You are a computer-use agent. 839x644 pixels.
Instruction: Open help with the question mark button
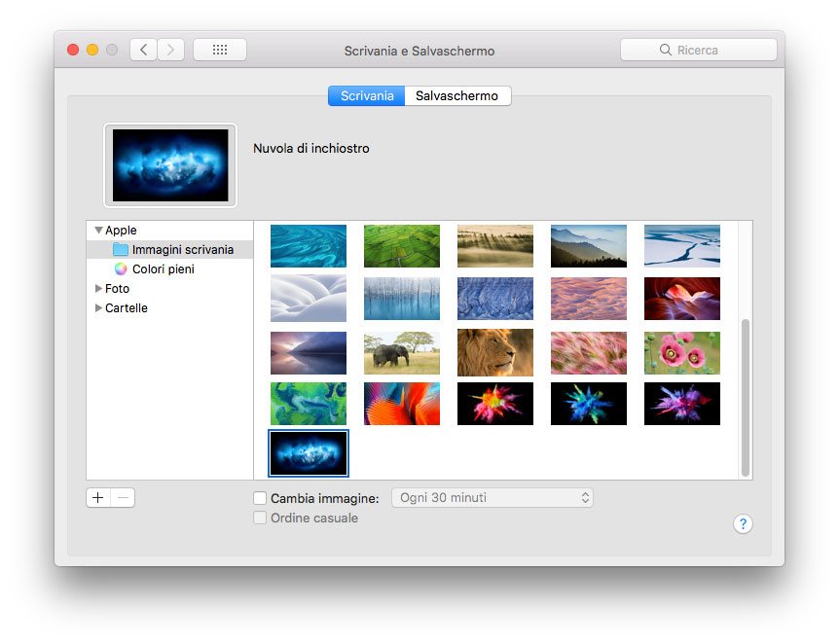tap(743, 524)
